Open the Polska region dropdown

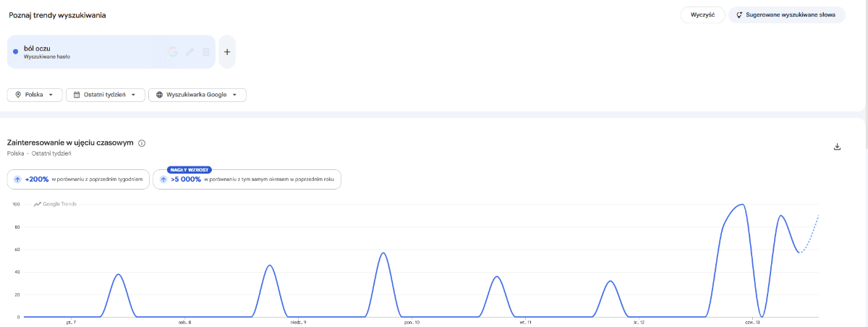click(x=35, y=95)
